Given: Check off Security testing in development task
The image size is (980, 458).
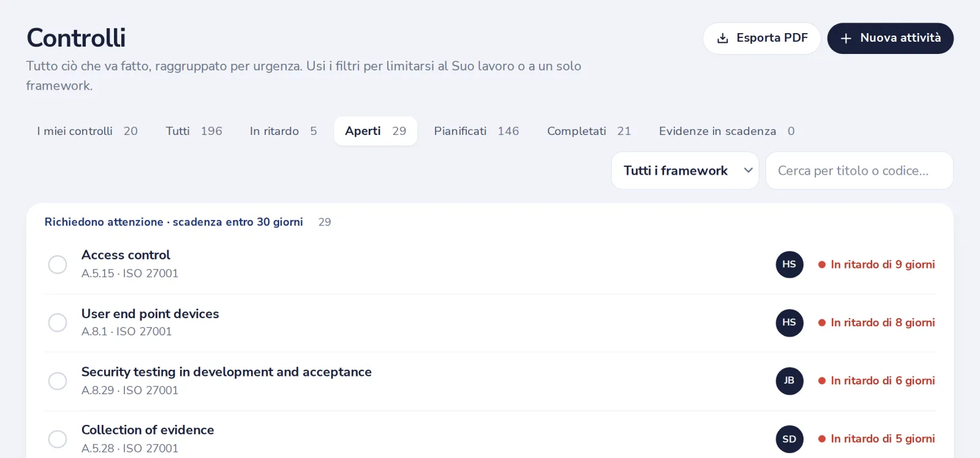Looking at the screenshot, I should pos(58,381).
